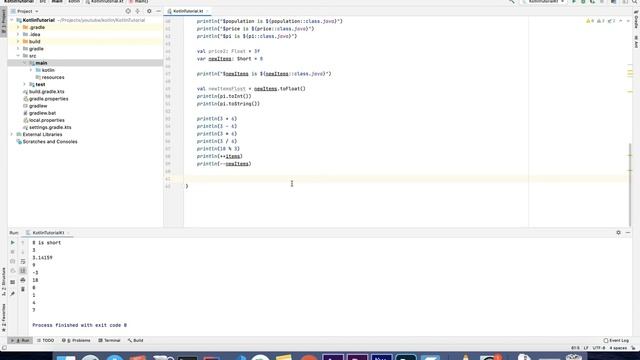Open gradle.properties file
640x360 pixels.
click(48, 99)
